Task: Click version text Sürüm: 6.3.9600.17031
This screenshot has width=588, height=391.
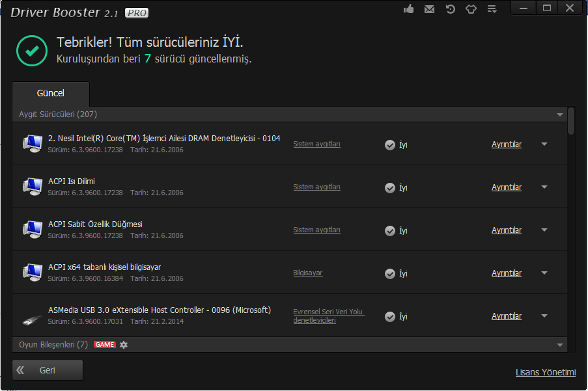Action: [x=85, y=321]
